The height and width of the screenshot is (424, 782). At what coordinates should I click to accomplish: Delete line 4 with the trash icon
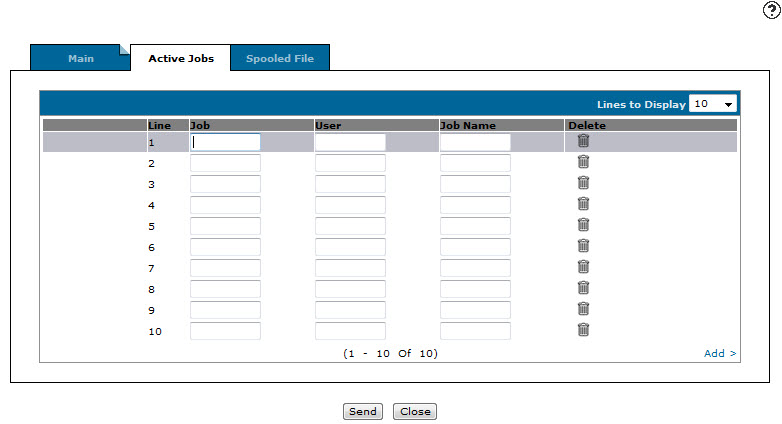coord(584,204)
